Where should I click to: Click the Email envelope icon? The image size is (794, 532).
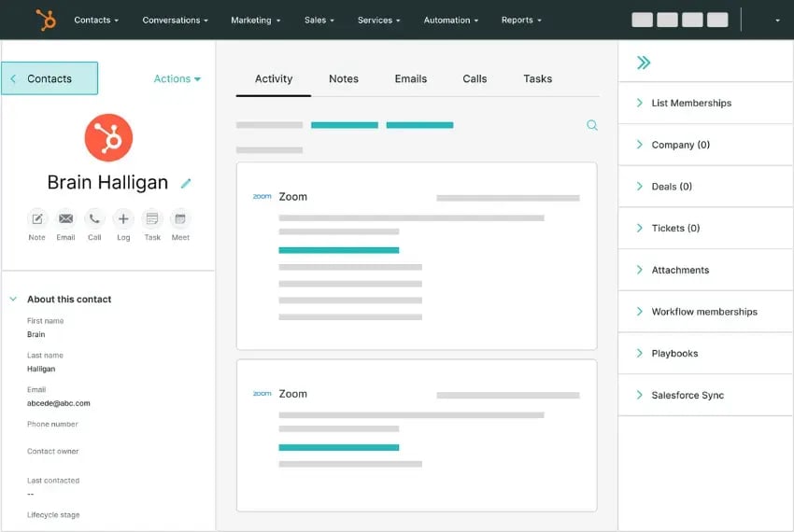65,218
